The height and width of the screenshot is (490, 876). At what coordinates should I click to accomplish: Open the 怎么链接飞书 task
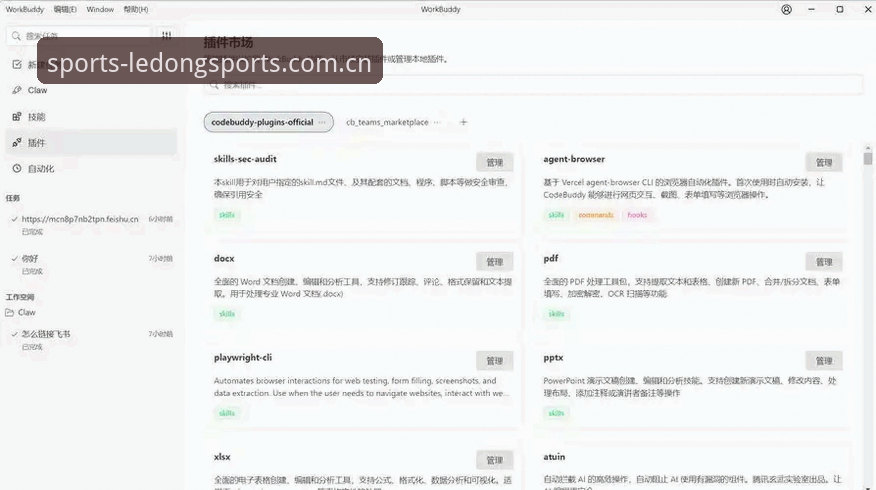pos(92,340)
